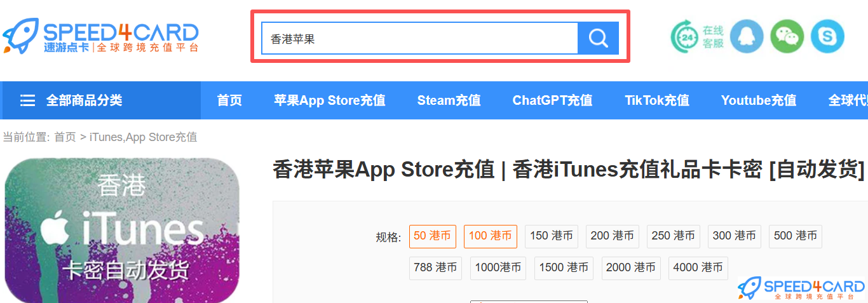Expand the 全部商品分类 category menu
Viewport: 868px width, 303px height.
pyautogui.click(x=100, y=100)
